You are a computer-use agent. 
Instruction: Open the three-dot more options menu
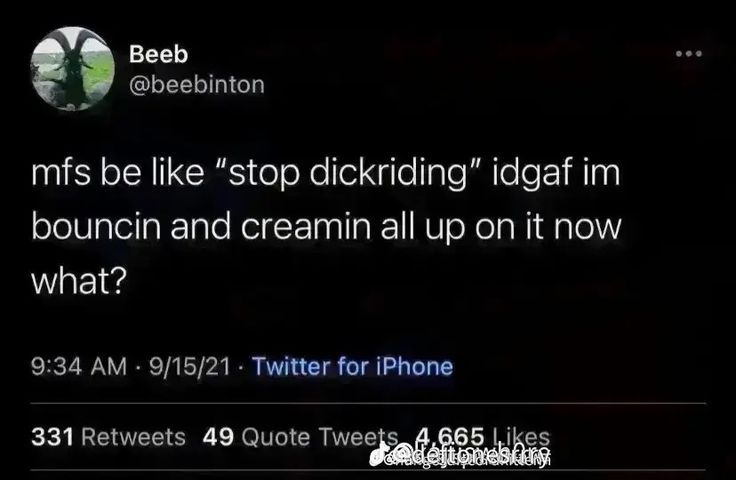pos(689,53)
